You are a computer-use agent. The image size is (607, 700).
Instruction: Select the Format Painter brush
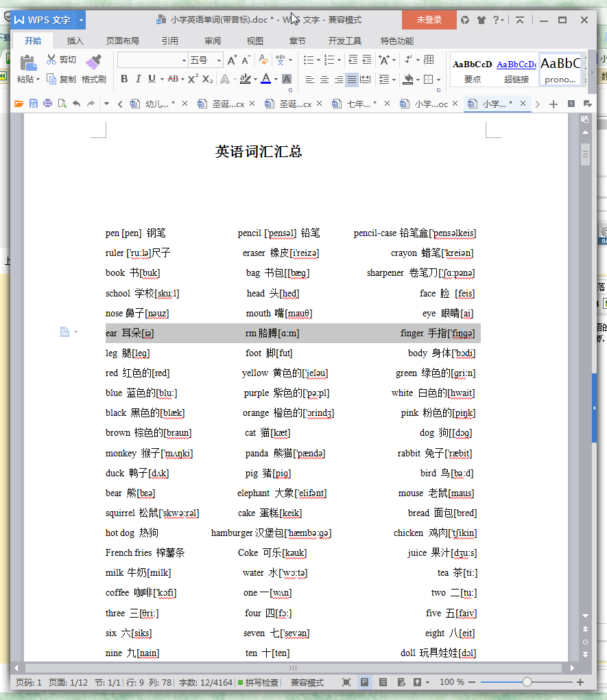point(93,62)
